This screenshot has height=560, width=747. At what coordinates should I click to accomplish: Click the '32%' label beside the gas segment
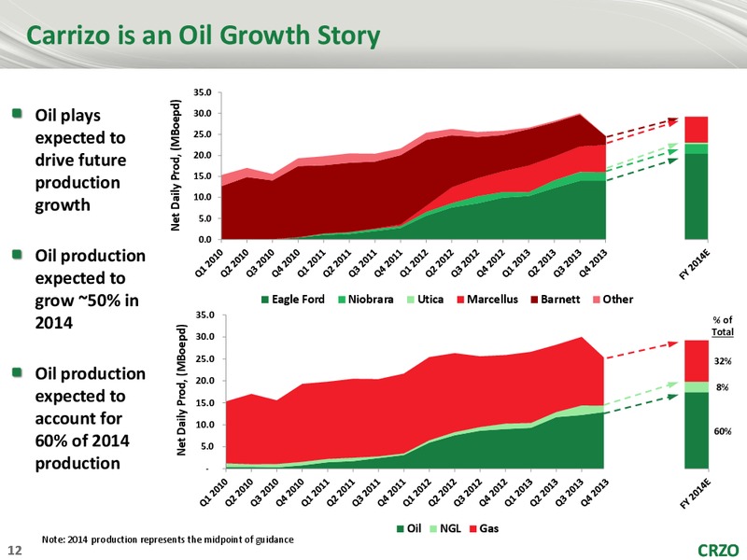722,361
